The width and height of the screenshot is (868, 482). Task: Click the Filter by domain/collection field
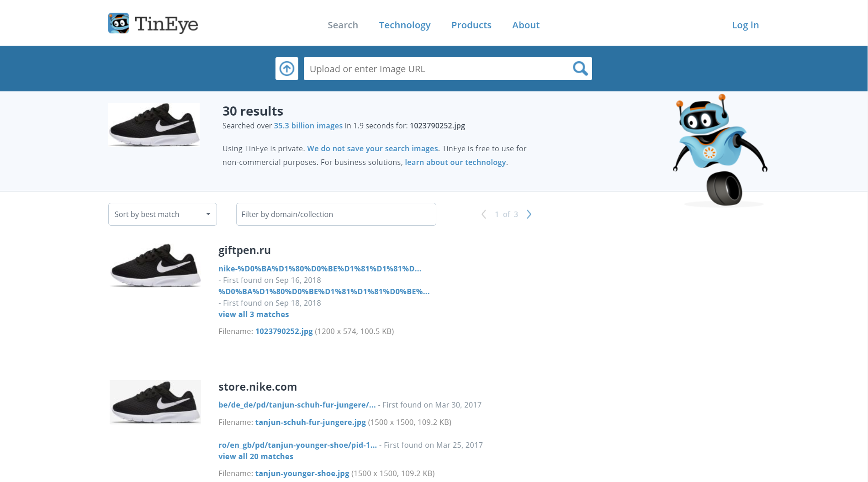[x=336, y=214]
